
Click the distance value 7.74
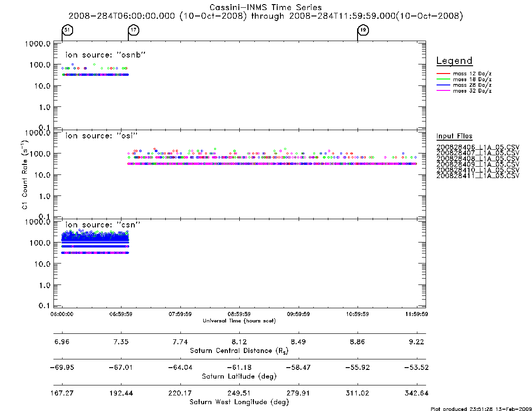(x=180, y=342)
